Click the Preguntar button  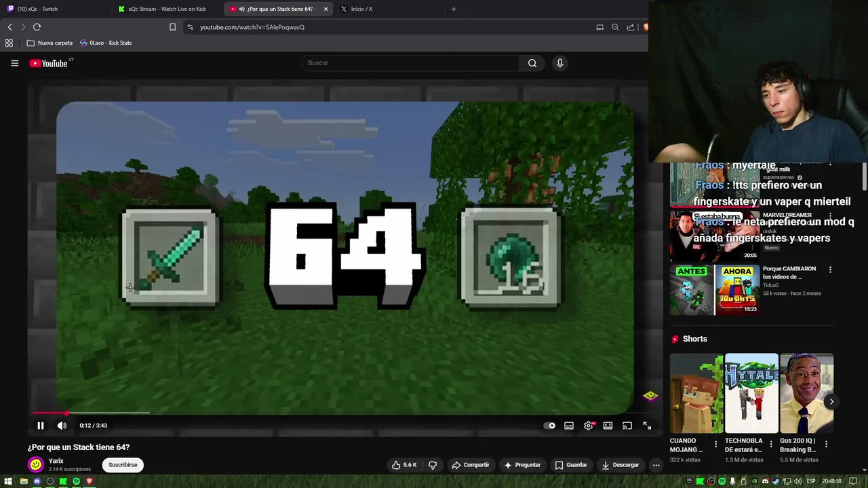point(522,465)
